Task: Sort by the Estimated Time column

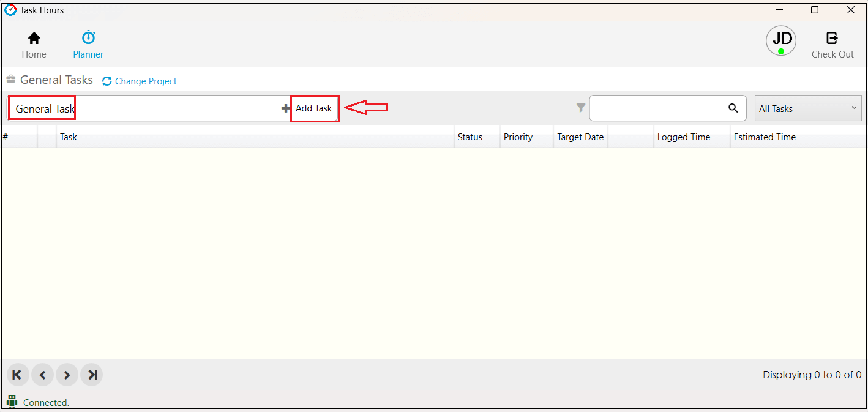Action: (x=798, y=137)
